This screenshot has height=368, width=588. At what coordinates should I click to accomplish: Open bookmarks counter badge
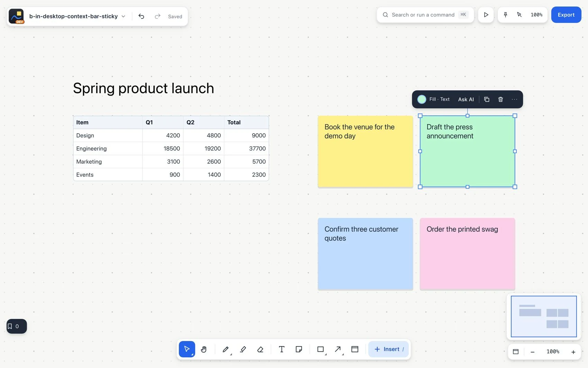tap(17, 326)
